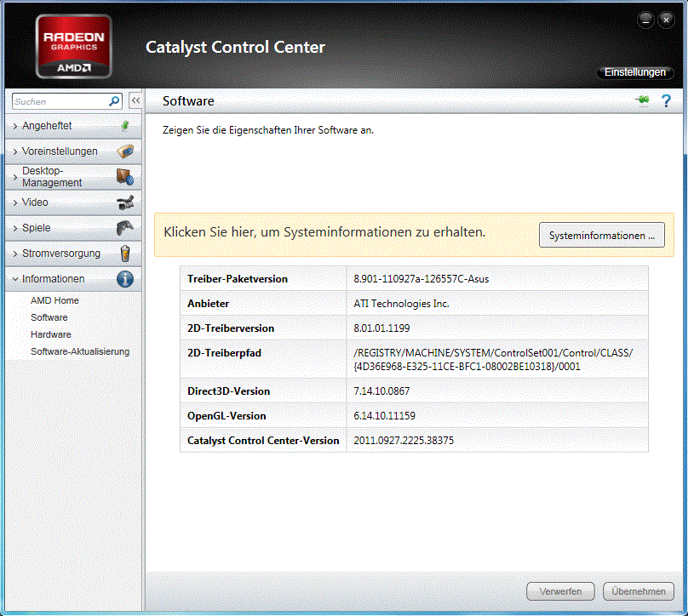Click the 2D-Treiberpfad label cell
Screen dimensions: 688x616
point(263,359)
